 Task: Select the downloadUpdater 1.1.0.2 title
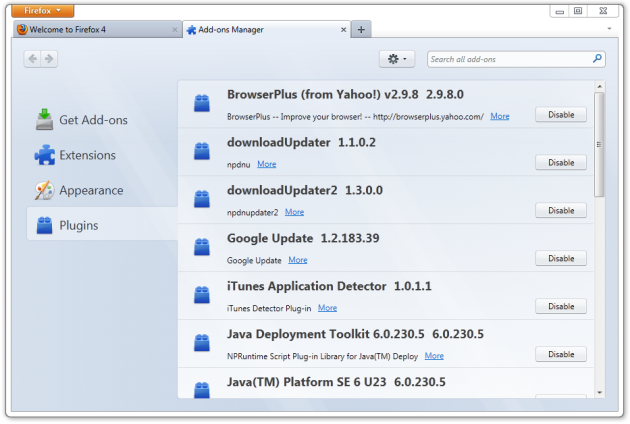coord(301,143)
